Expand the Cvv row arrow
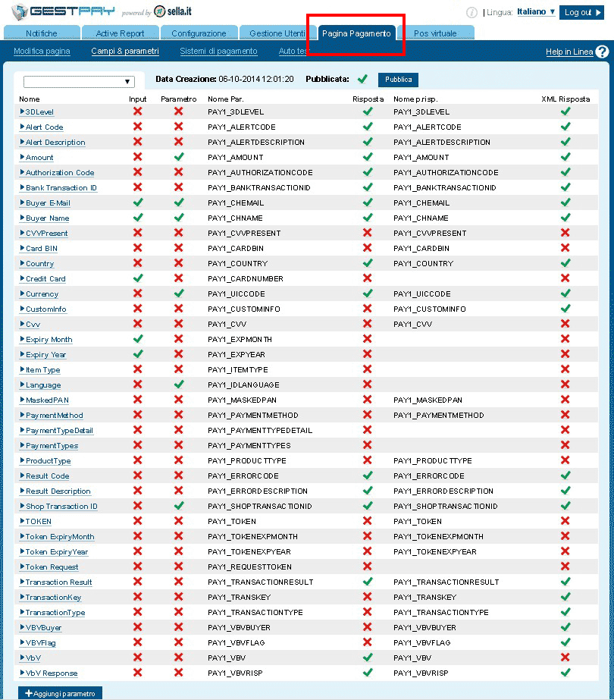614x700 pixels. [22, 324]
